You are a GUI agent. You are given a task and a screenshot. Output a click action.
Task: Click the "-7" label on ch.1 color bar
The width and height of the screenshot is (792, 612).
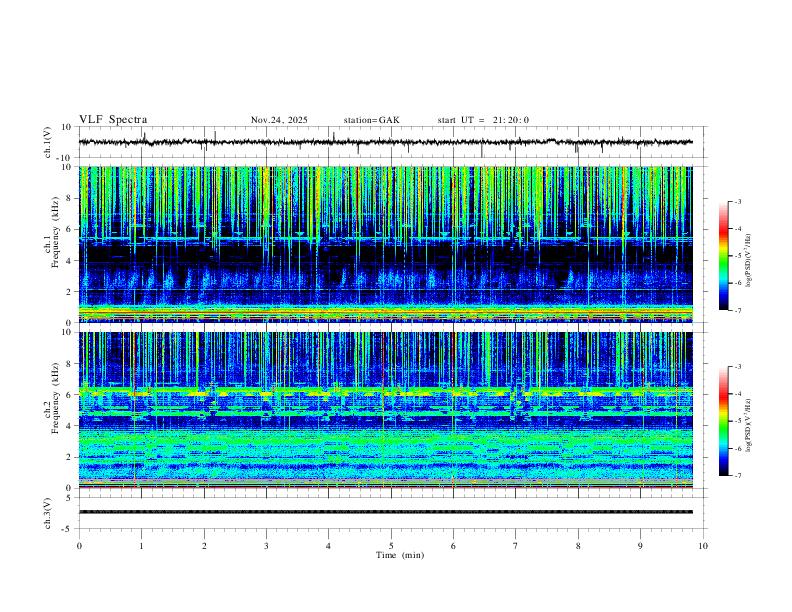(738, 310)
